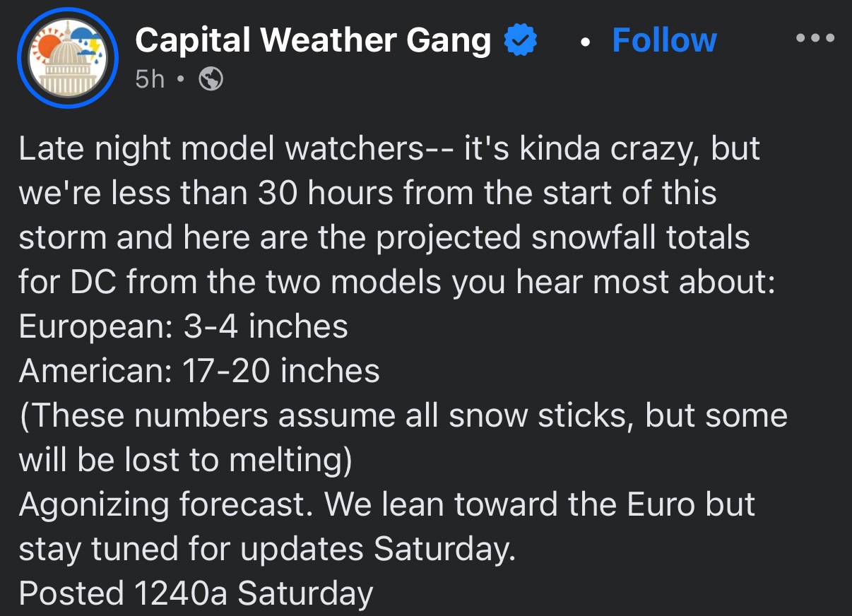Open the Capital Weather Gang page name

pos(312,40)
